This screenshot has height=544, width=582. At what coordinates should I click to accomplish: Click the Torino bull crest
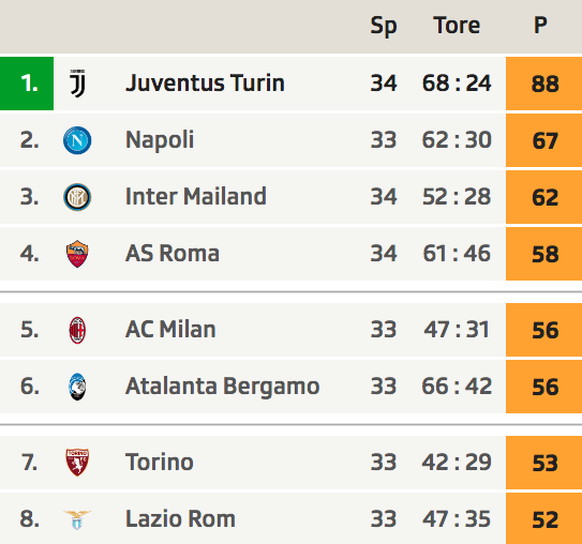[x=77, y=462]
